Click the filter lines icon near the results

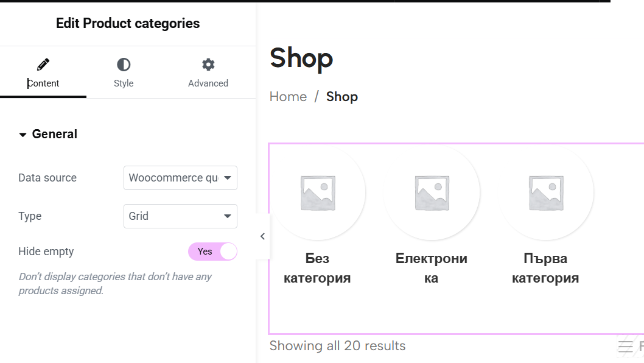pyautogui.click(x=626, y=347)
